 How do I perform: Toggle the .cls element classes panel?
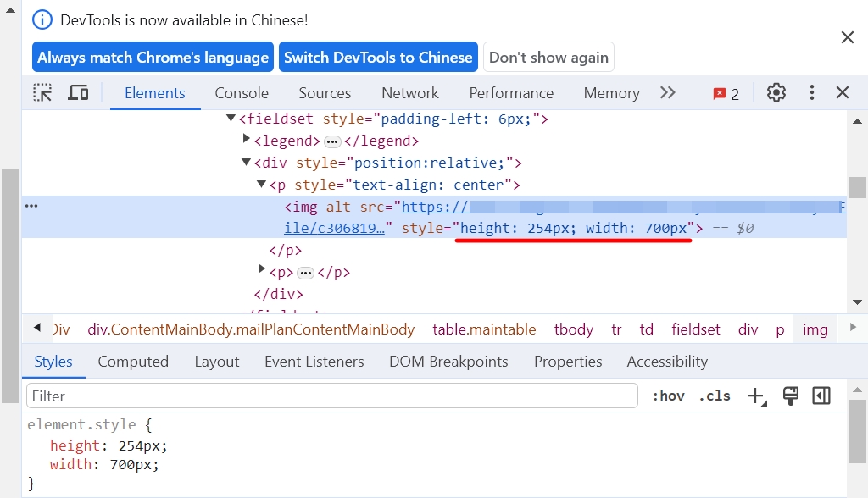pos(714,396)
